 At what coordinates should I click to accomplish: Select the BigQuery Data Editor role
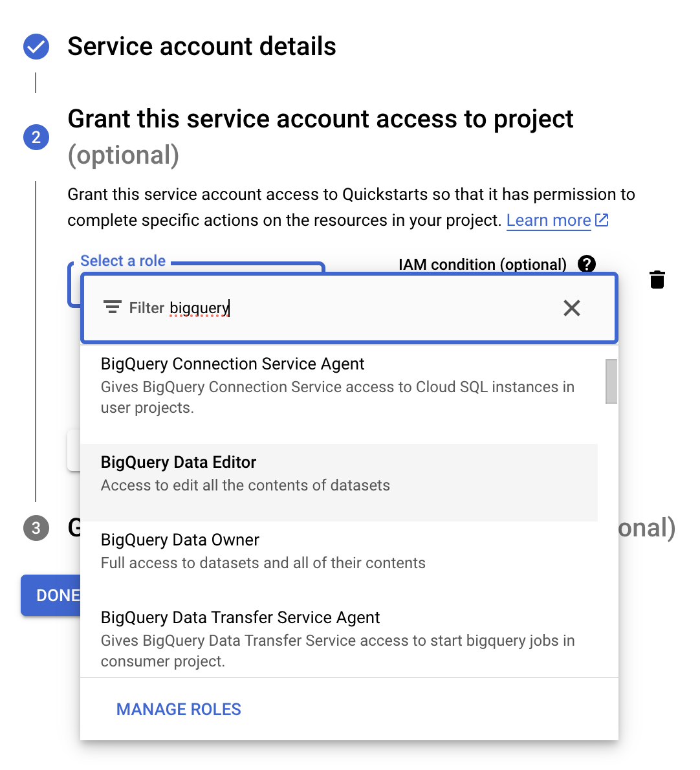[259, 472]
